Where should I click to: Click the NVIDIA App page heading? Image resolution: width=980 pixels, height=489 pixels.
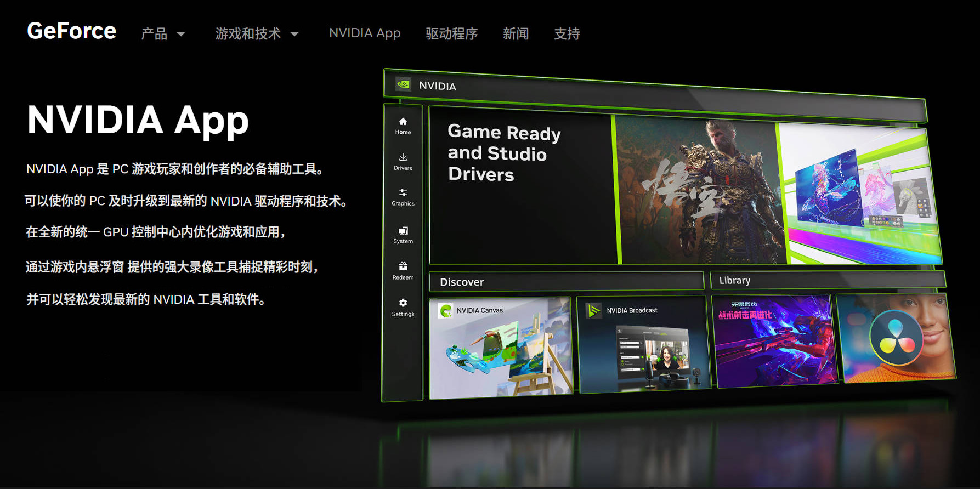(x=138, y=120)
